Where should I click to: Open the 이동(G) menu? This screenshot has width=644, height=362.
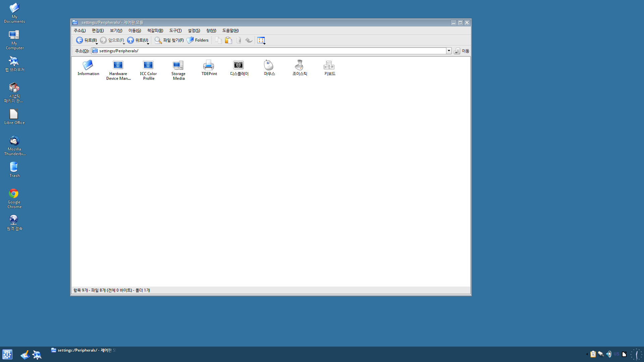(135, 31)
